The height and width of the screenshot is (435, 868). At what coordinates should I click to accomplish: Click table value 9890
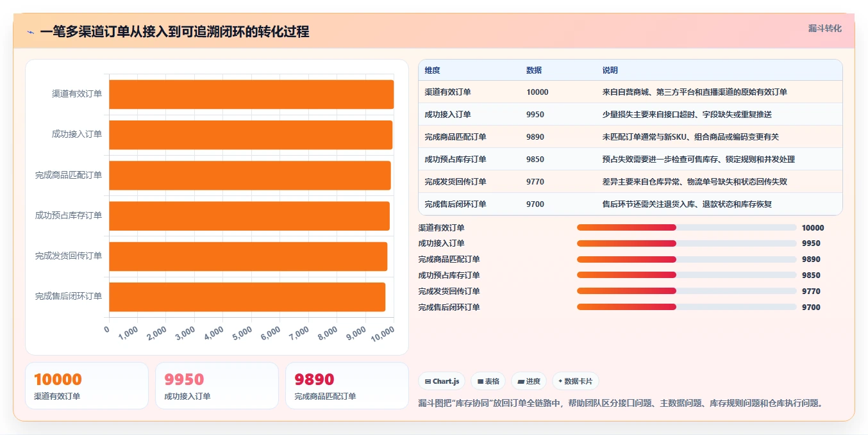535,137
